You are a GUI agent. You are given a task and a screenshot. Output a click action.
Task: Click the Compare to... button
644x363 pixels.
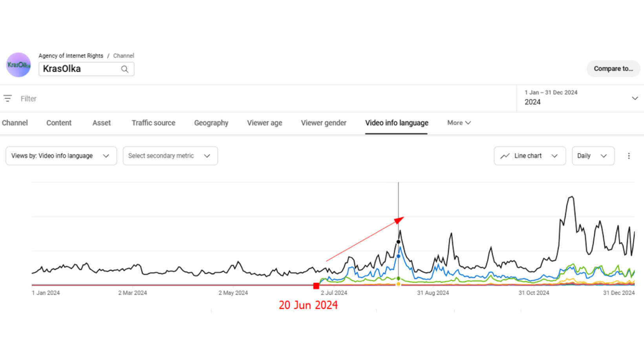[x=613, y=68]
